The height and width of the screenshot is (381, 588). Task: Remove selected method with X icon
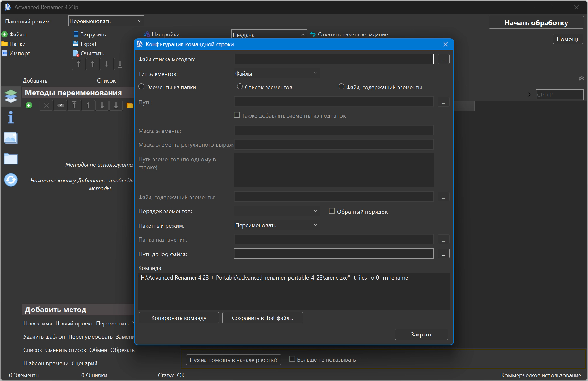(46, 105)
